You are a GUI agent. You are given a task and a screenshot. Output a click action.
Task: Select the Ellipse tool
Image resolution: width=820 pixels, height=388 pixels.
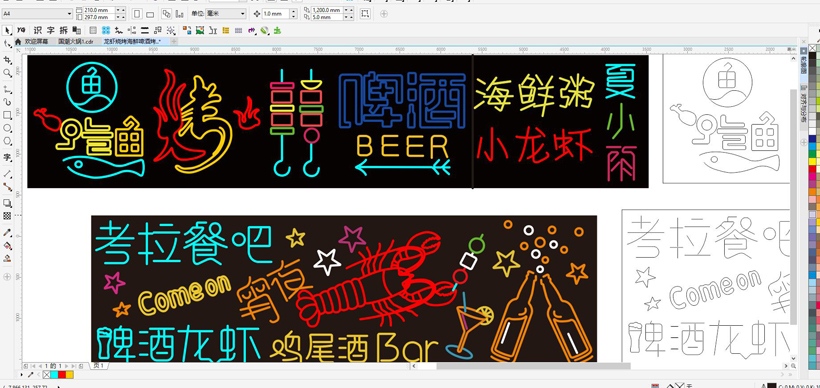click(7, 128)
